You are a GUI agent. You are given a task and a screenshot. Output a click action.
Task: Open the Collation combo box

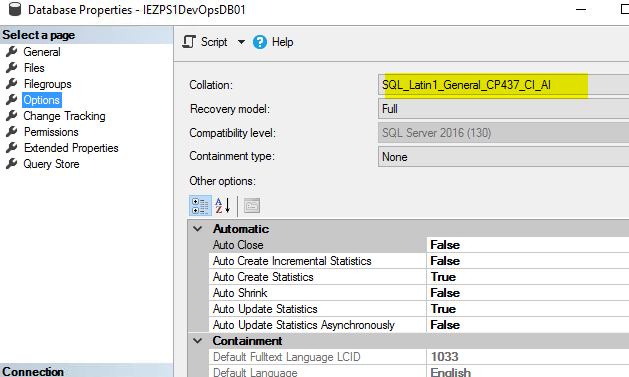[x=503, y=85]
